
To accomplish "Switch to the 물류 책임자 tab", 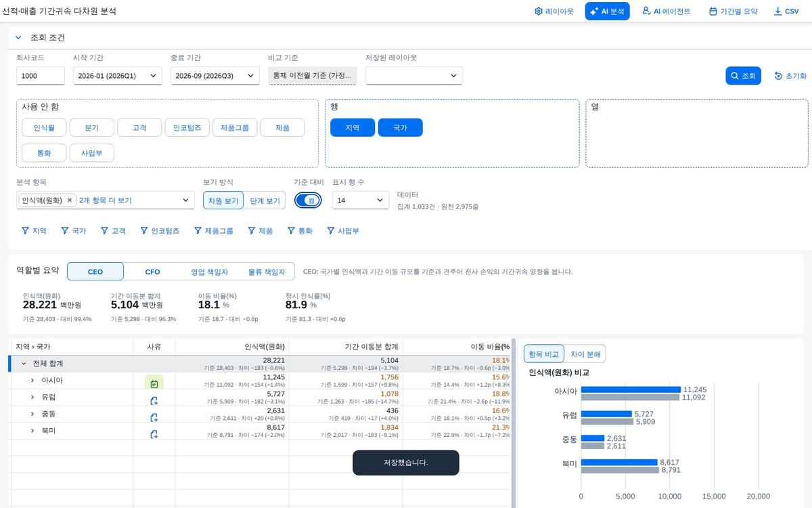I will click(266, 272).
